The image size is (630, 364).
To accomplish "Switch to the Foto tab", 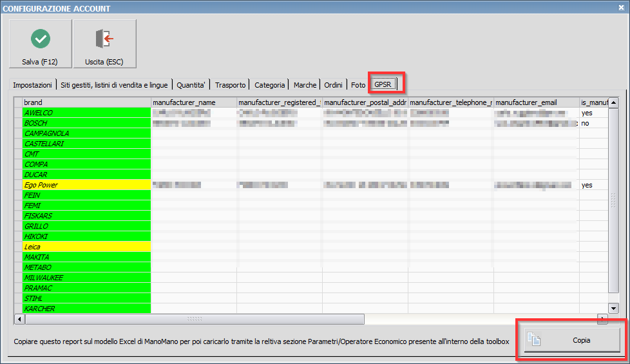I will click(x=358, y=85).
